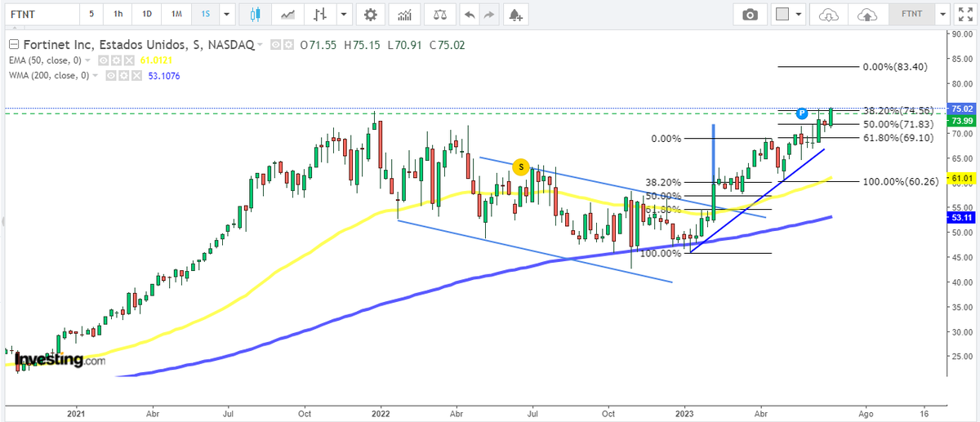The image size is (980, 422).
Task: Click the 61.80%(69.10) Fibonacci label
Action: [898, 138]
